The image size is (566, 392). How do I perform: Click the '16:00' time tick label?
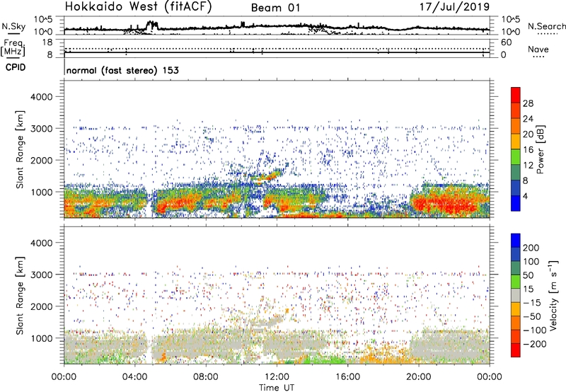[x=347, y=377]
